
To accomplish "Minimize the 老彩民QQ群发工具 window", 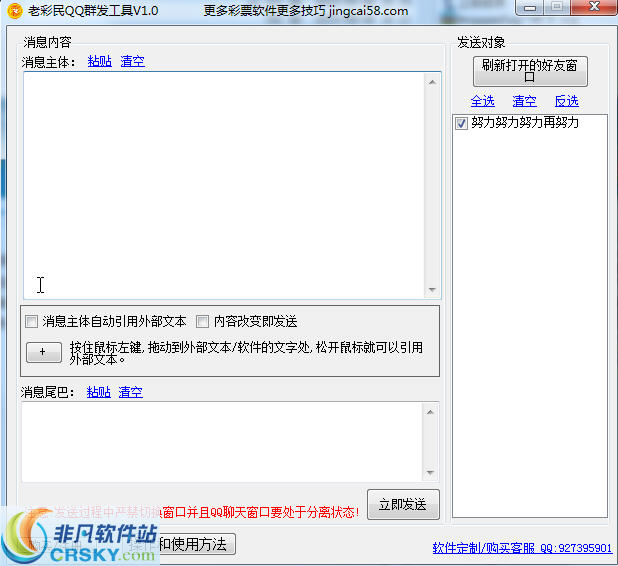I will 530,7.
